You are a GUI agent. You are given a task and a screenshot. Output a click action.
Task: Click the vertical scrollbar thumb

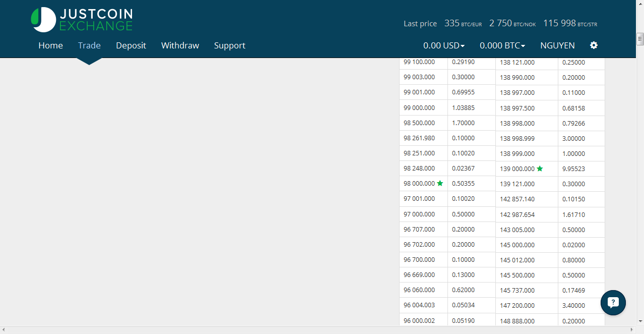click(x=640, y=39)
